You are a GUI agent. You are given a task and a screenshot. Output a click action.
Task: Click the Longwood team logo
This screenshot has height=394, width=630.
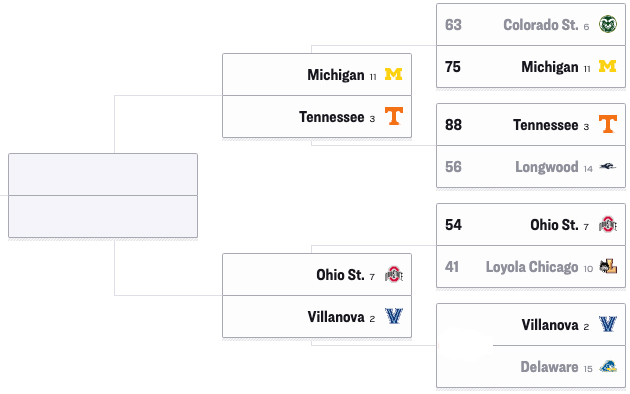(608, 166)
